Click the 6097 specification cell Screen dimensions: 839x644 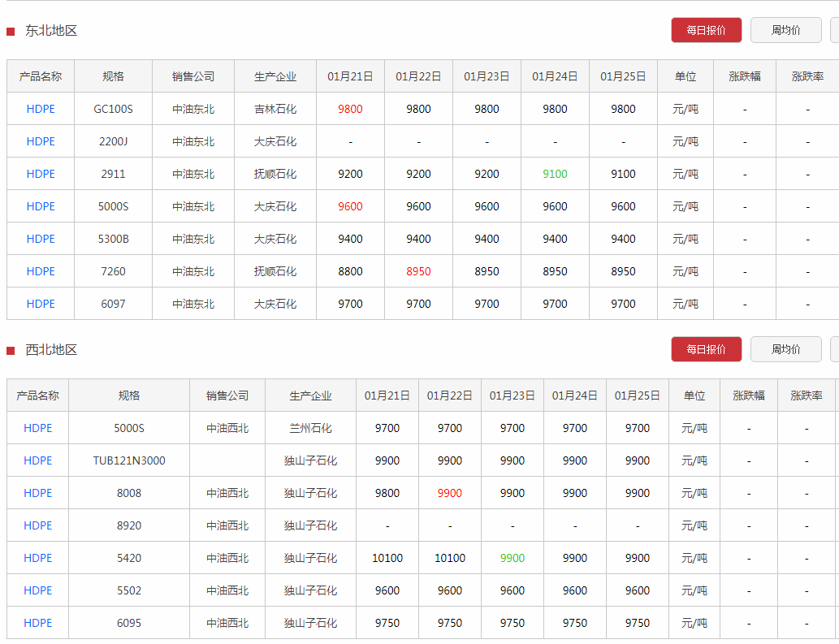(114, 304)
